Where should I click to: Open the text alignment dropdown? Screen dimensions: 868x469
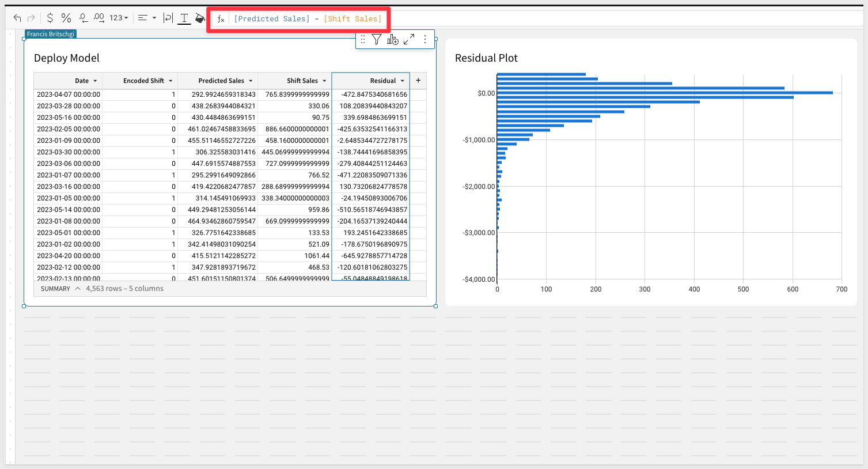pos(147,18)
